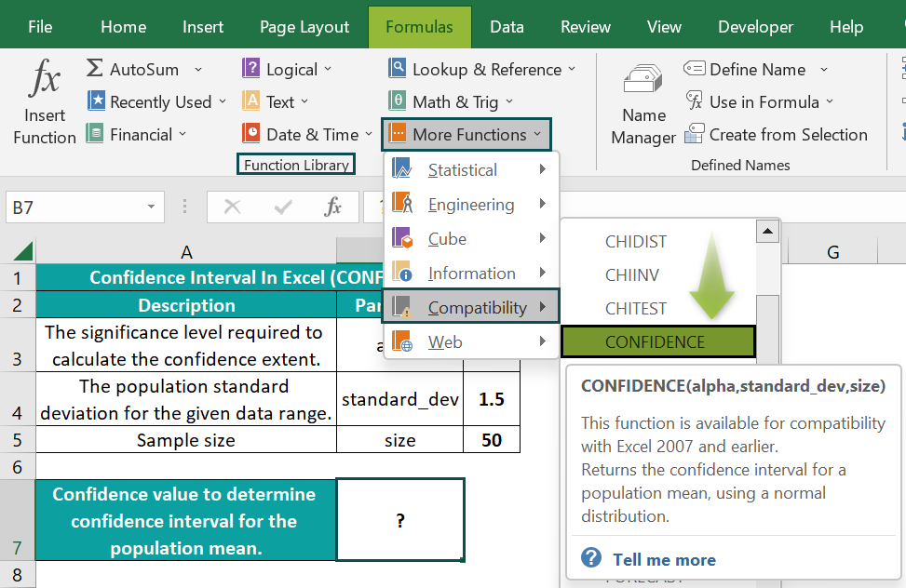Expand the Use in Formula dropdown arrow

[830, 102]
